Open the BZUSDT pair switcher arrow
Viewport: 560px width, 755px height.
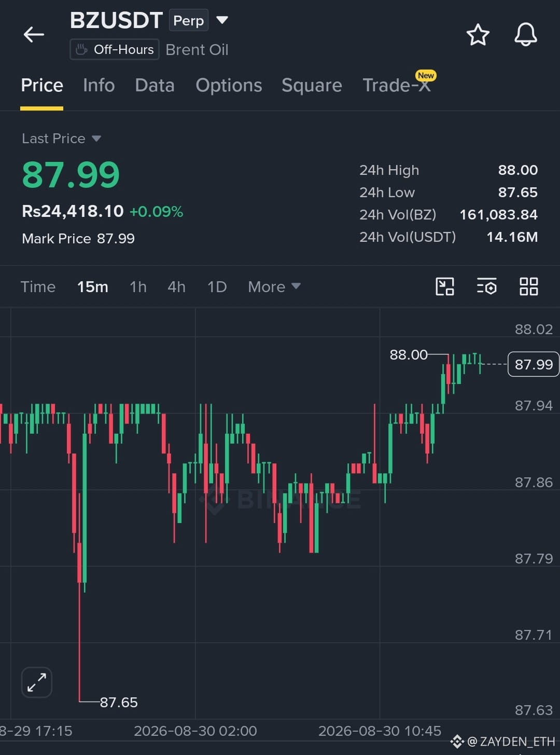click(x=222, y=20)
